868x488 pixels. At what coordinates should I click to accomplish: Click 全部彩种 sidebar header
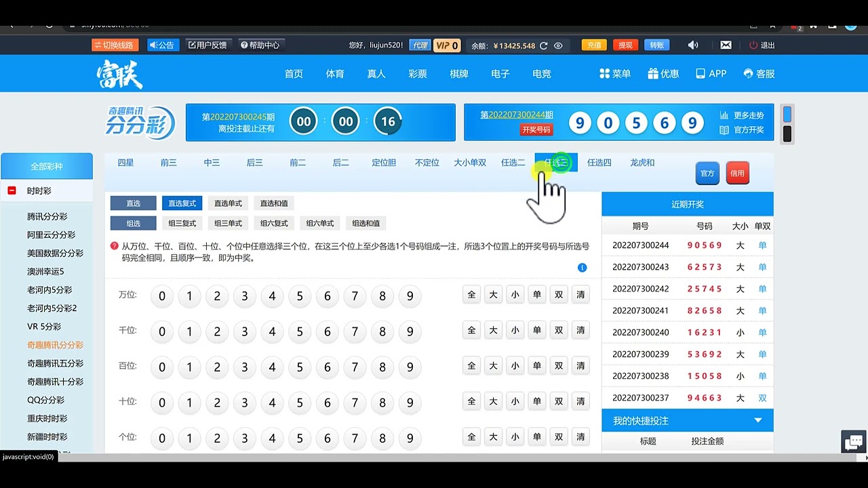(x=47, y=167)
